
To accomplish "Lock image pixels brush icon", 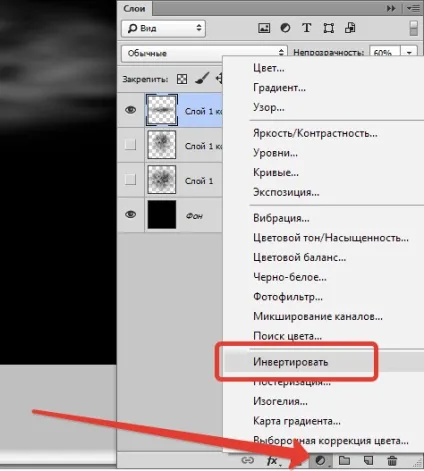I will click(202, 78).
